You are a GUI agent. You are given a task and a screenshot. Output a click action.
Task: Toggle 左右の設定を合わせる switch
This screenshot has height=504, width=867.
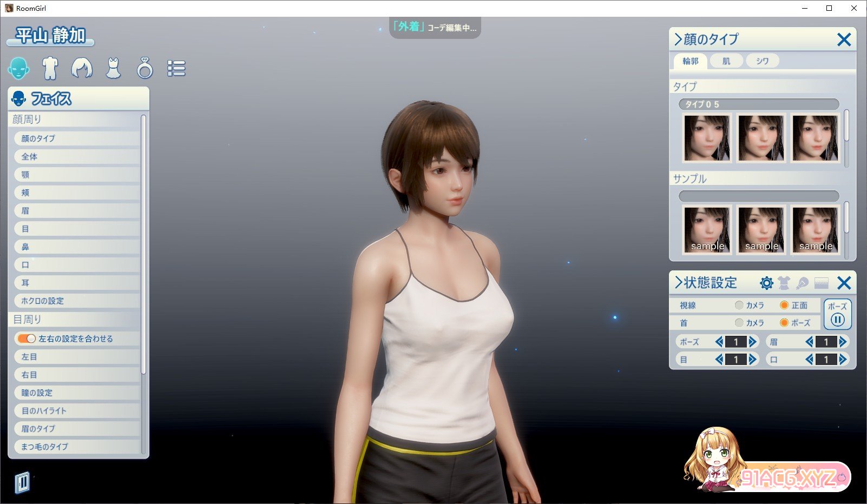point(27,339)
